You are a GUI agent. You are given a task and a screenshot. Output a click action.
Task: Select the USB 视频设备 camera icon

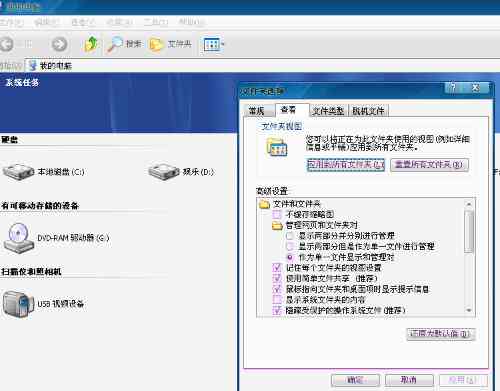pos(18,303)
